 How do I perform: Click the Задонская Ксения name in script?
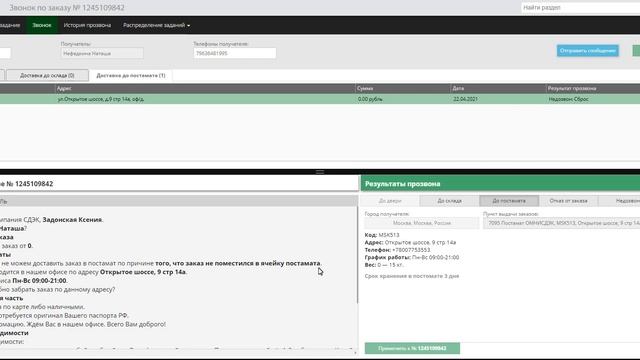(72, 220)
